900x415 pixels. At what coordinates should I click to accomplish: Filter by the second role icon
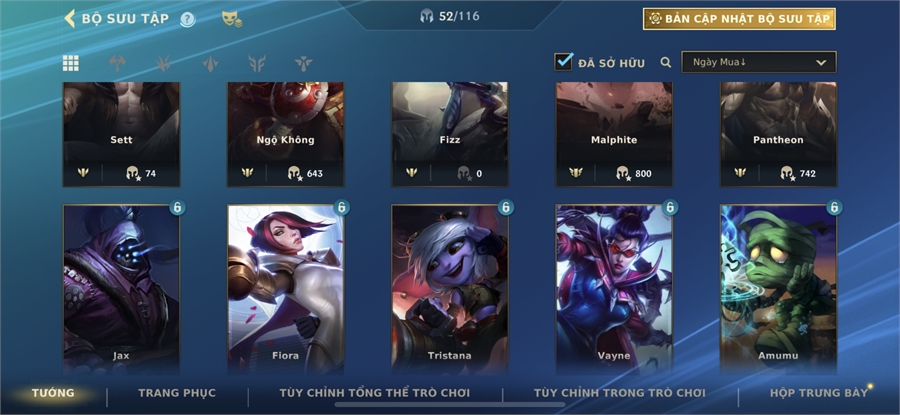[164, 63]
